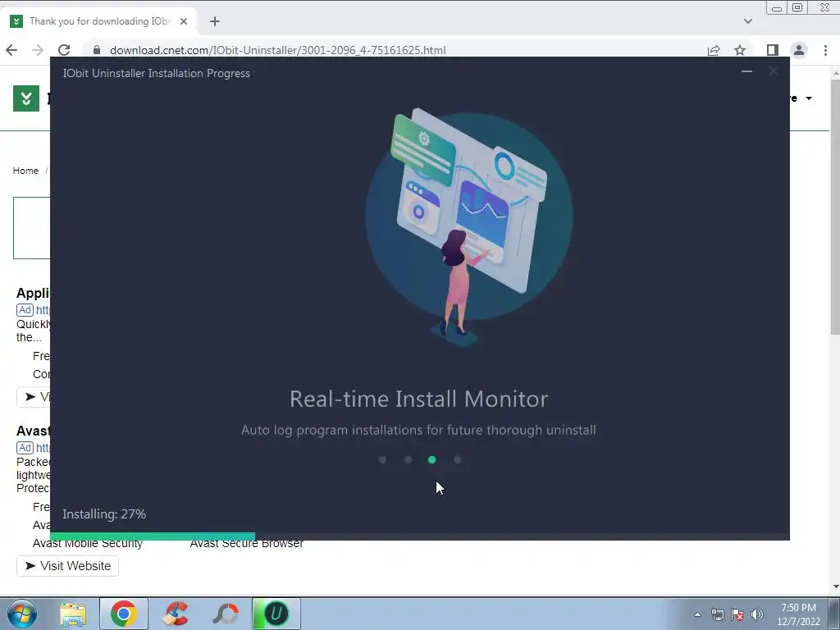Image resolution: width=840 pixels, height=630 pixels.
Task: Click the network tray icon
Action: 717,614
